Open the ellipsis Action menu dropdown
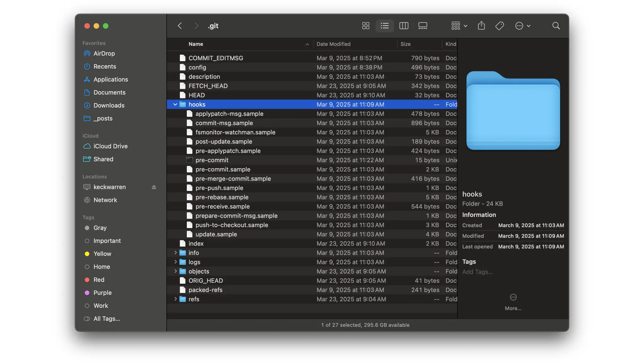 click(523, 26)
